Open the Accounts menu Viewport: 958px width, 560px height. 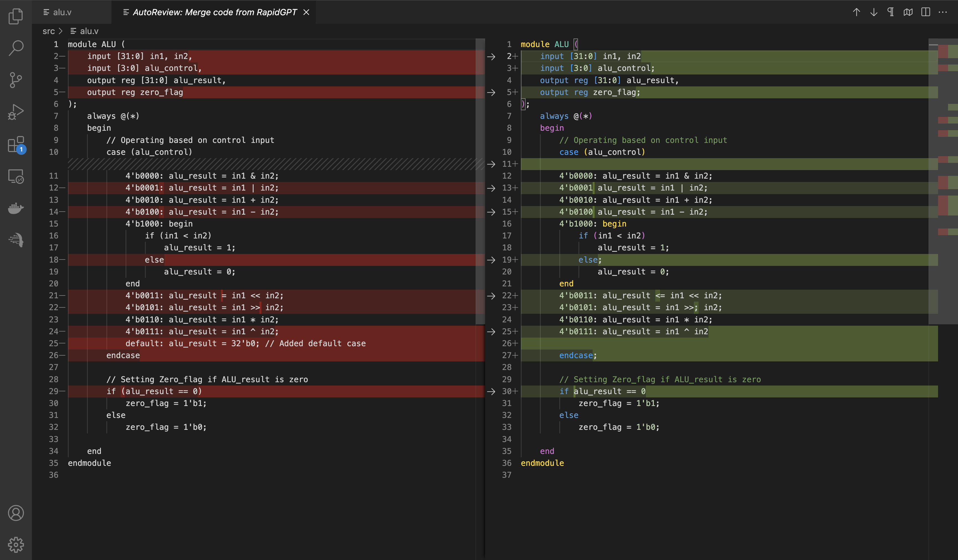(16, 513)
